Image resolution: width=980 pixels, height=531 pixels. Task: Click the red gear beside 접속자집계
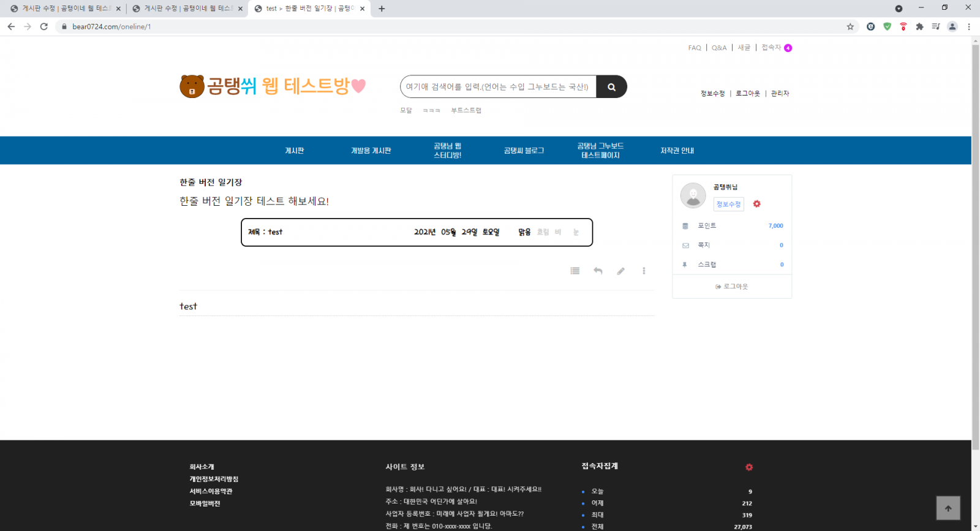pyautogui.click(x=748, y=467)
